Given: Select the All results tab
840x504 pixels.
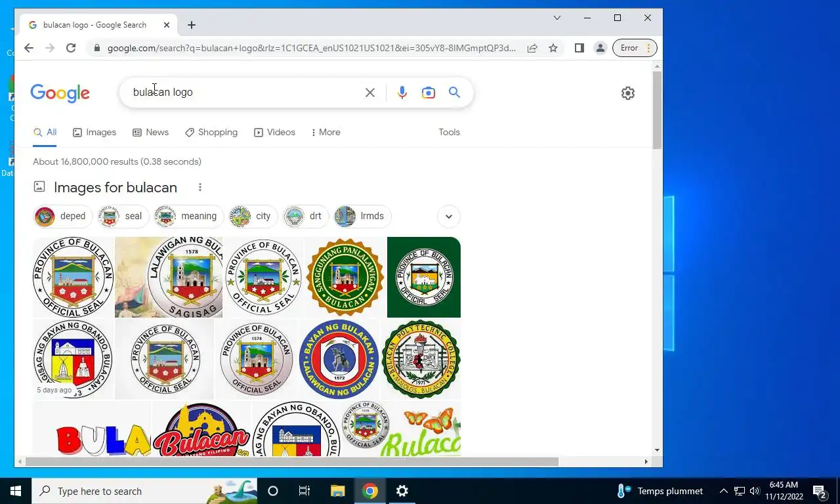Looking at the screenshot, I should coord(45,132).
